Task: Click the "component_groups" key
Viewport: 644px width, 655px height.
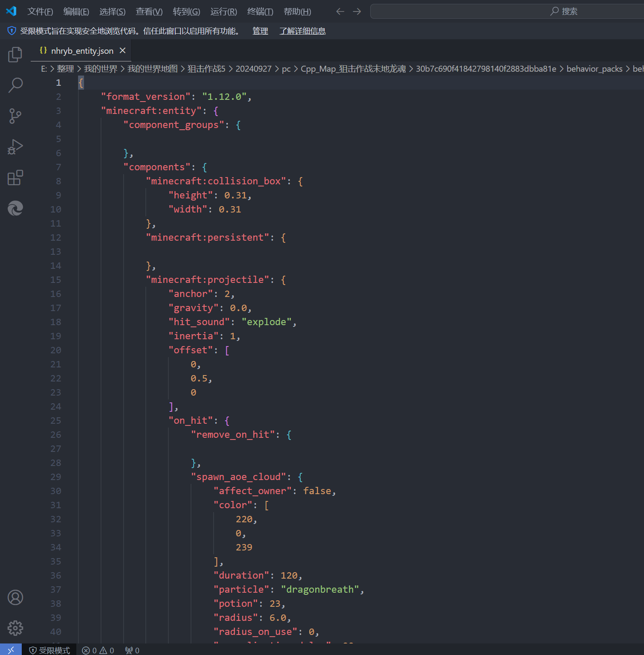Action: pyautogui.click(x=174, y=125)
